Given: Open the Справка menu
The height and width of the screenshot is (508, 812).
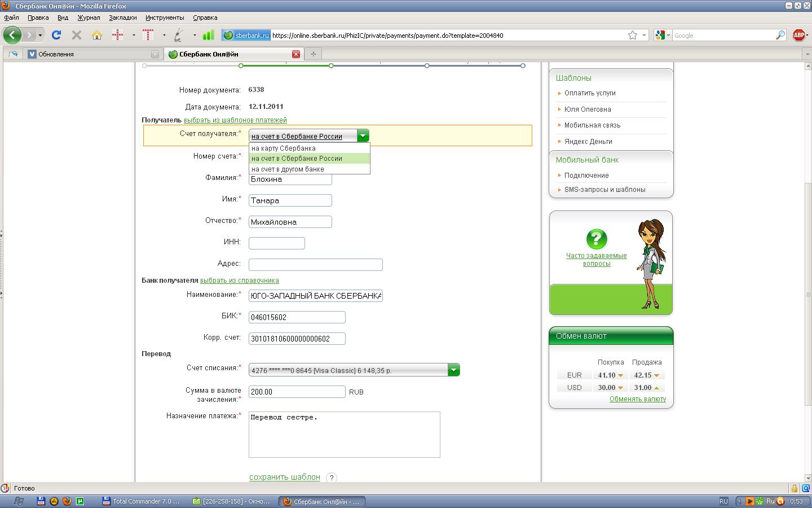Looking at the screenshot, I should click(205, 17).
